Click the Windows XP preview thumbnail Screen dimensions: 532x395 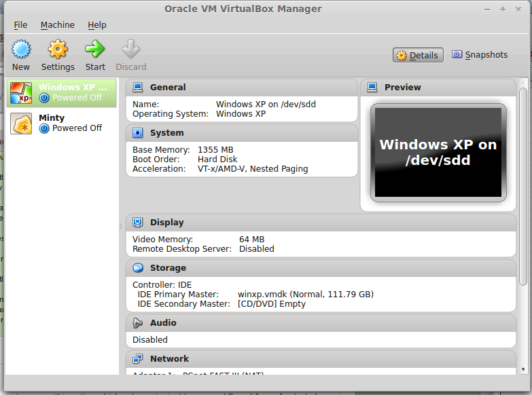pyautogui.click(x=438, y=153)
